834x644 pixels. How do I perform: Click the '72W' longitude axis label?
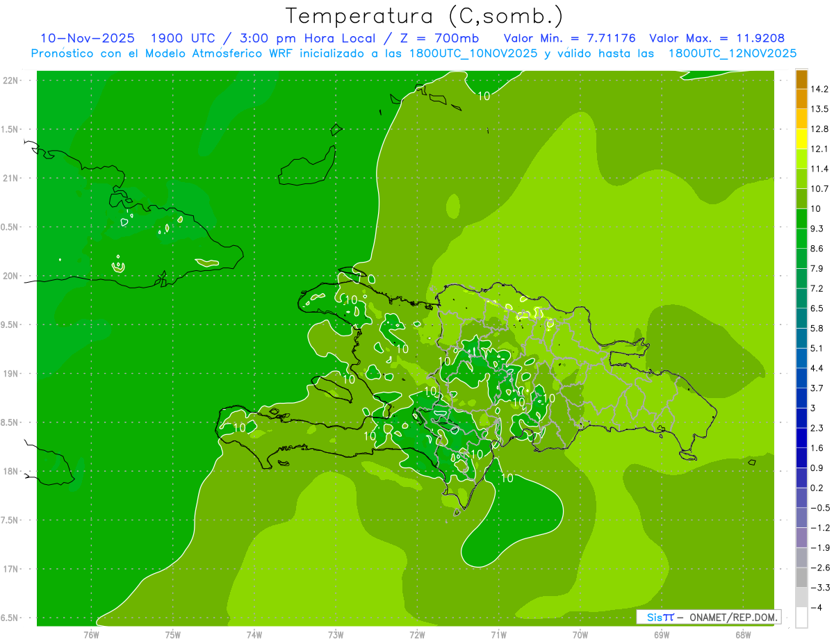click(417, 635)
